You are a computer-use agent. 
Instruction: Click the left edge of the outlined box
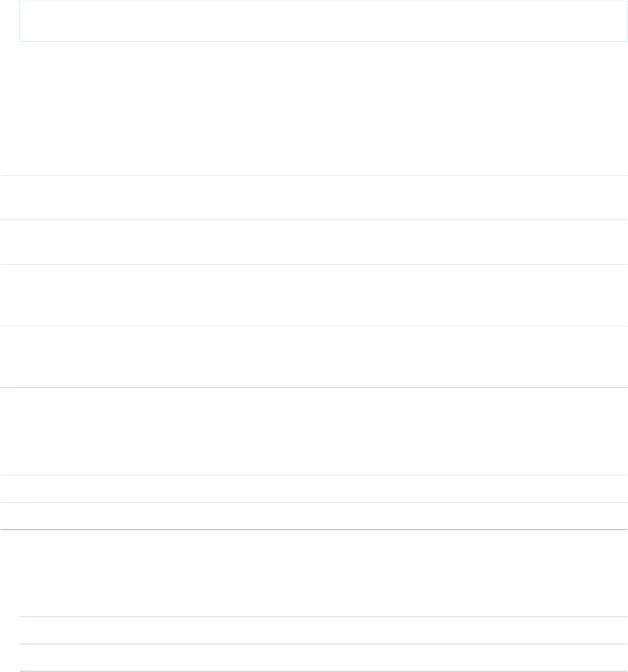(20, 21)
